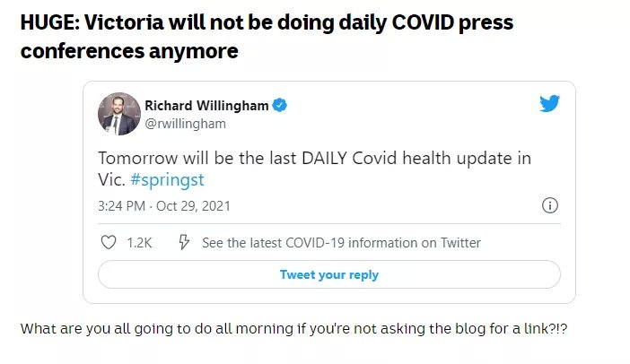The height and width of the screenshot is (364, 630).
Task: Click the word Vic. in the tweet
Action: [x=111, y=180]
